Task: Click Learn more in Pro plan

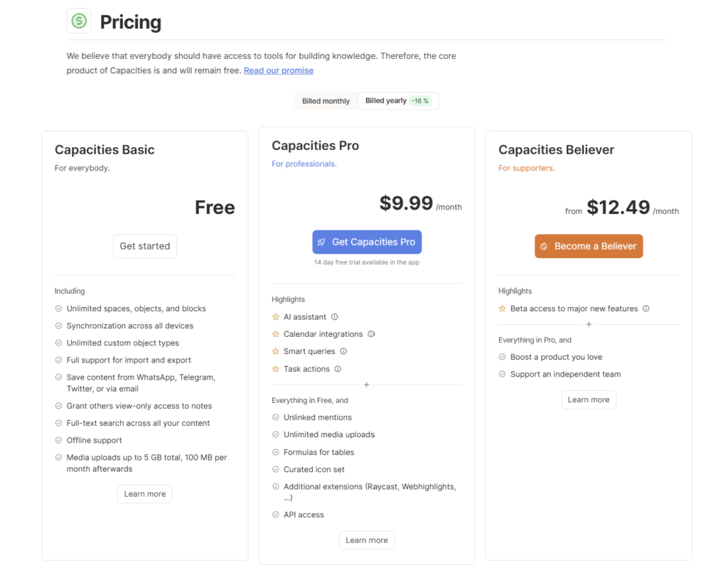Action: 367,540
